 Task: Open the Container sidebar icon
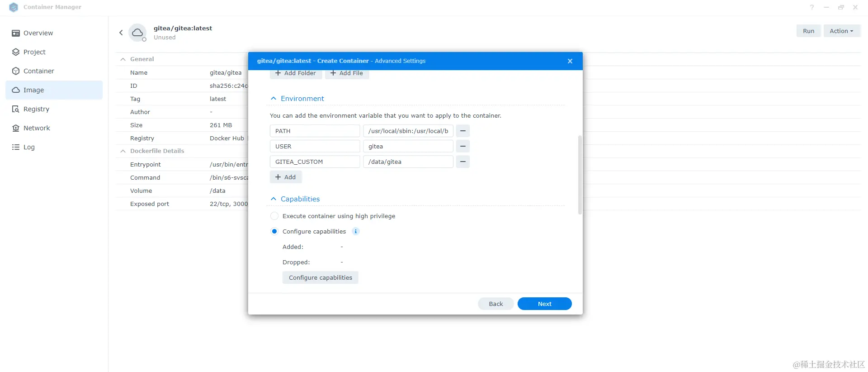(x=16, y=71)
